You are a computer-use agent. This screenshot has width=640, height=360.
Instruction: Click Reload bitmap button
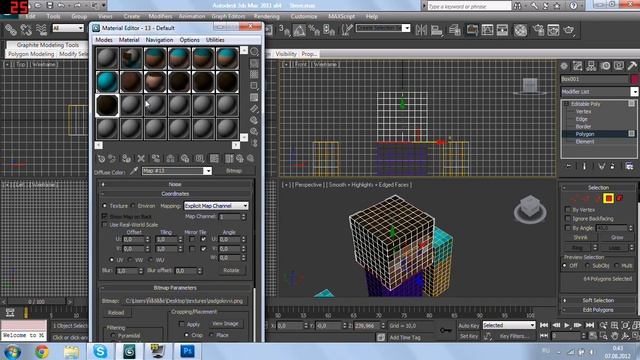pos(116,313)
